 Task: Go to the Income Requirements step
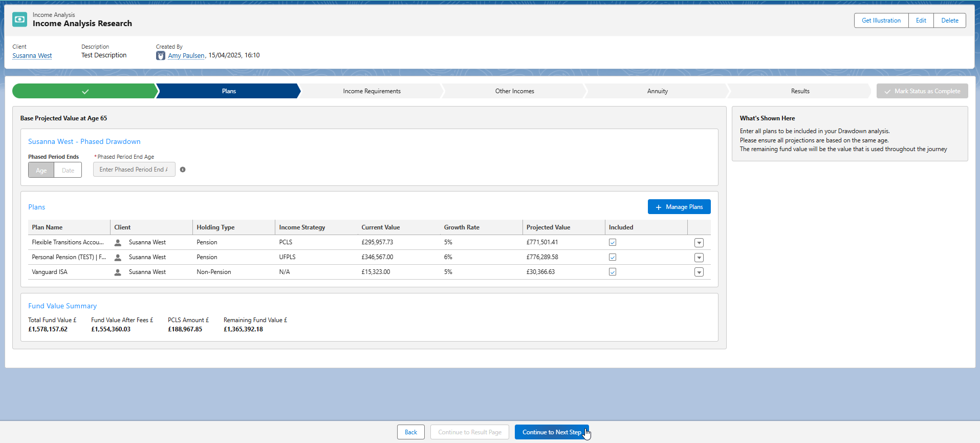(x=372, y=91)
